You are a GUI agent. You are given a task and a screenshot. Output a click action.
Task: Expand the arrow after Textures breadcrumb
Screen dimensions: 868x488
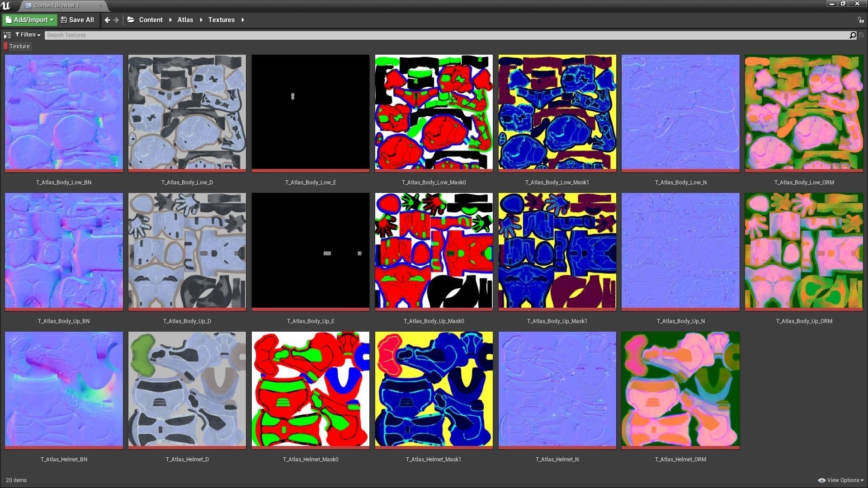point(243,20)
